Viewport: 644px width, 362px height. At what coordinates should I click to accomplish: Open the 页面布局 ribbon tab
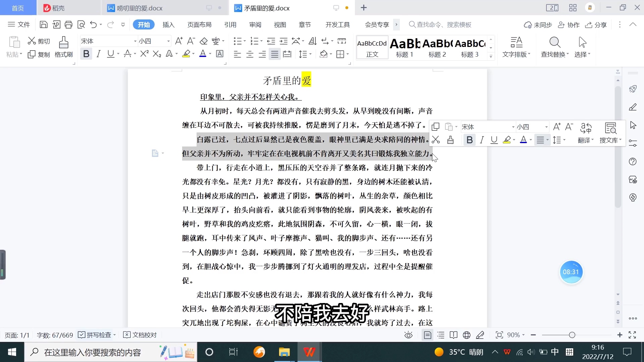[199, 24]
